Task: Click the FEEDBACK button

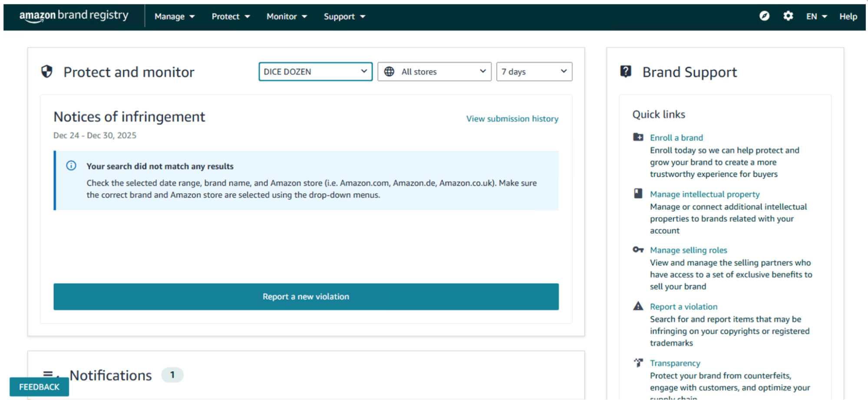Action: [39, 387]
